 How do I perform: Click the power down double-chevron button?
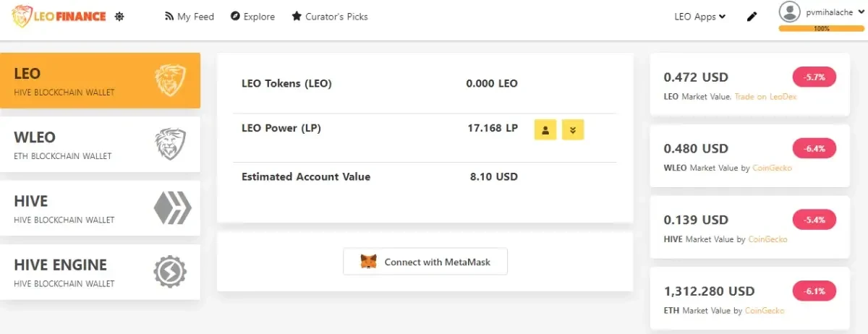[x=573, y=130]
